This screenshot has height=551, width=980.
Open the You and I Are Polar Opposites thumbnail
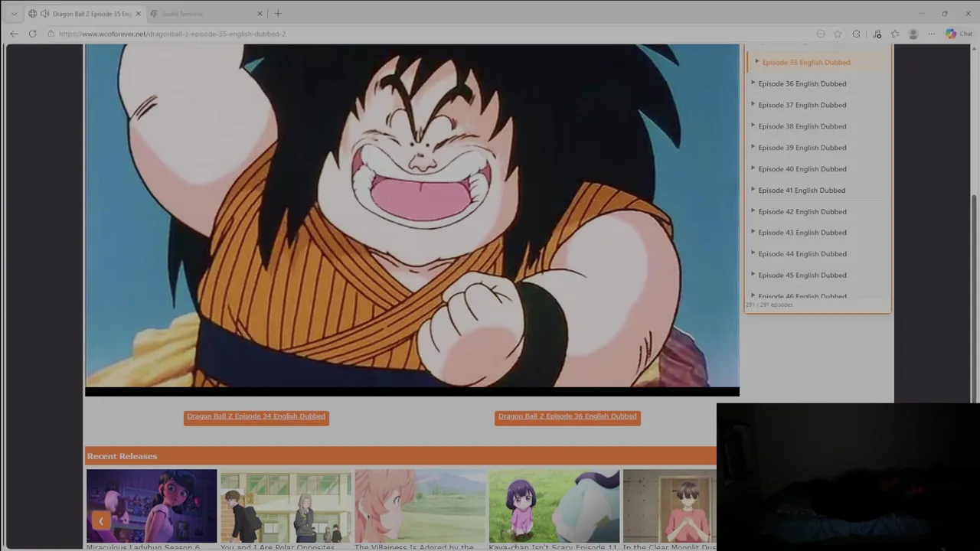286,506
